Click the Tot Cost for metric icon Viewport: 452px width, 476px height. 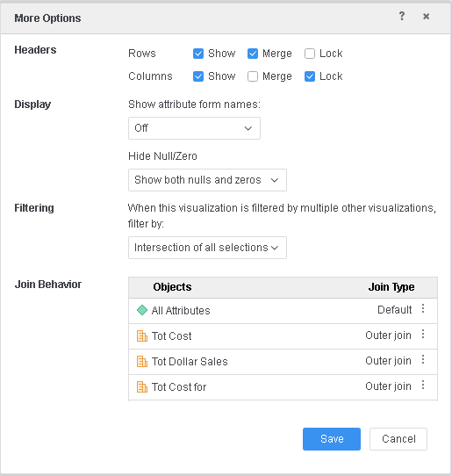(x=142, y=387)
